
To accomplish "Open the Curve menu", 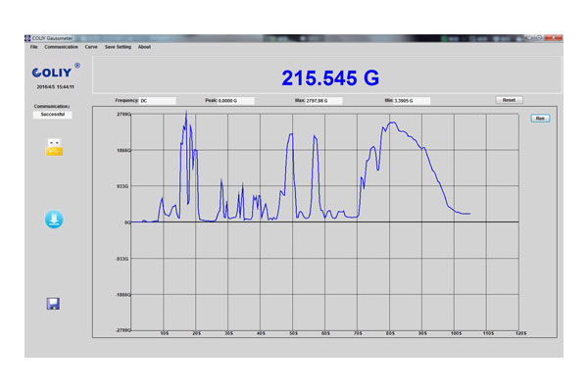I will pyautogui.click(x=91, y=47).
